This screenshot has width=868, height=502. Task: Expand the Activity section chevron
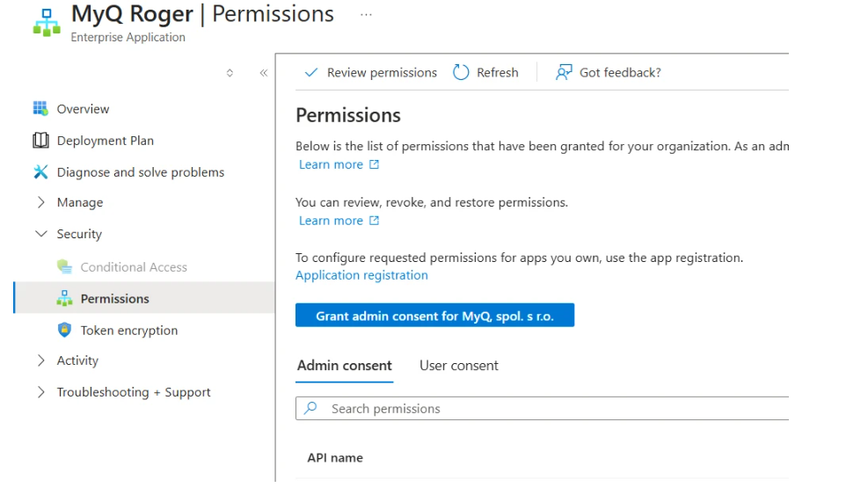point(40,360)
